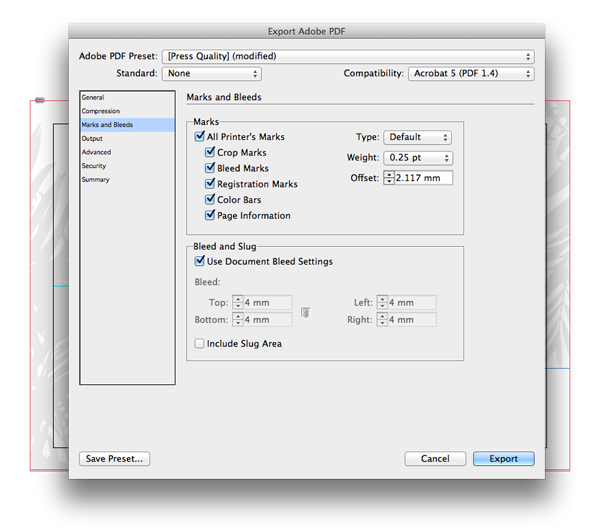Uncheck the Crop Marks checkbox
The width and height of the screenshot is (600, 532).
pyautogui.click(x=210, y=152)
